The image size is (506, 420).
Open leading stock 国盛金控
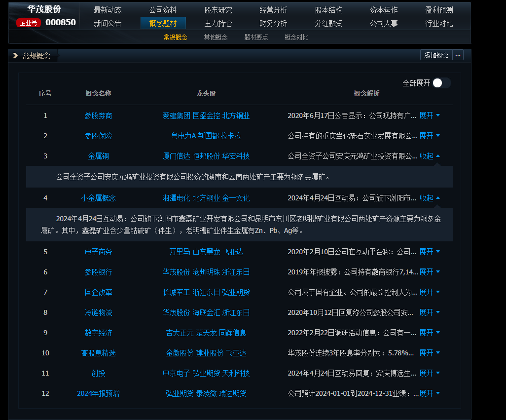coord(207,115)
